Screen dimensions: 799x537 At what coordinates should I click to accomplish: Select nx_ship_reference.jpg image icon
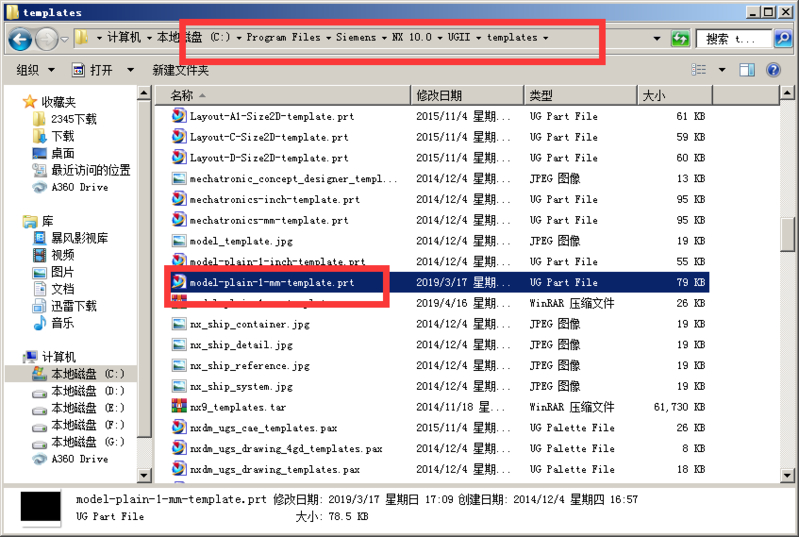coord(179,365)
